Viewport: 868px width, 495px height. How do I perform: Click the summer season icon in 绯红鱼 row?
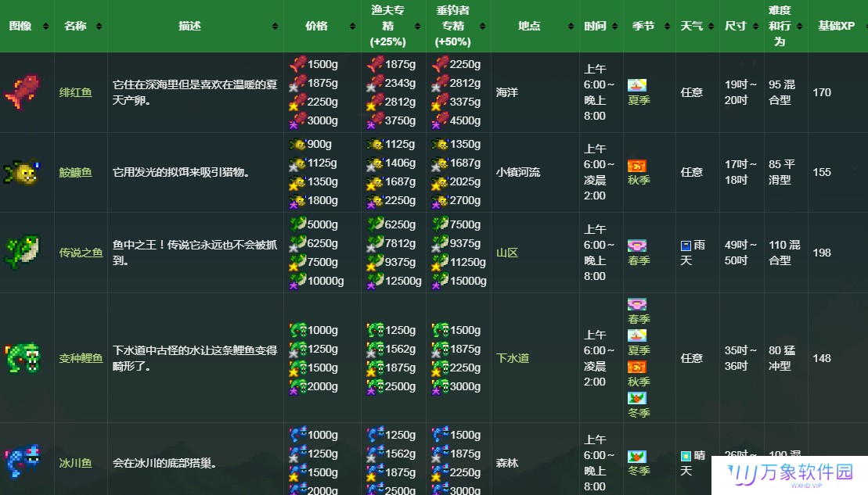pyautogui.click(x=636, y=85)
